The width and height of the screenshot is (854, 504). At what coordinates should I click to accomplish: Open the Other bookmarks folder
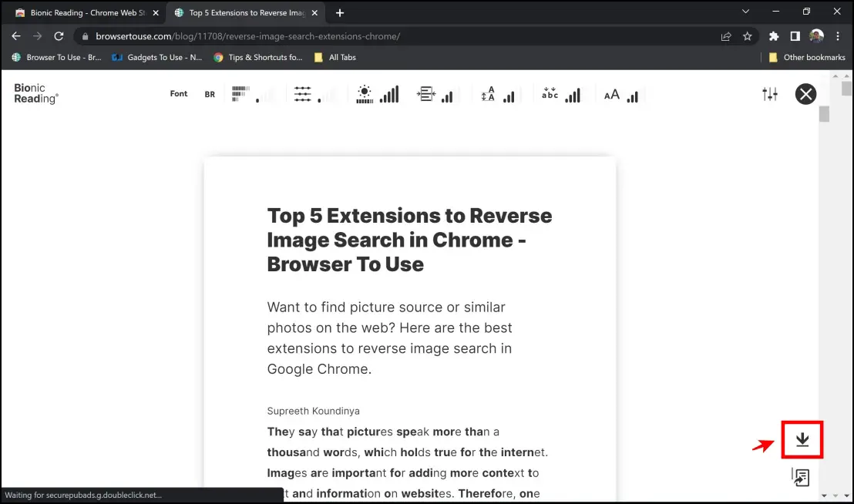pyautogui.click(x=807, y=57)
